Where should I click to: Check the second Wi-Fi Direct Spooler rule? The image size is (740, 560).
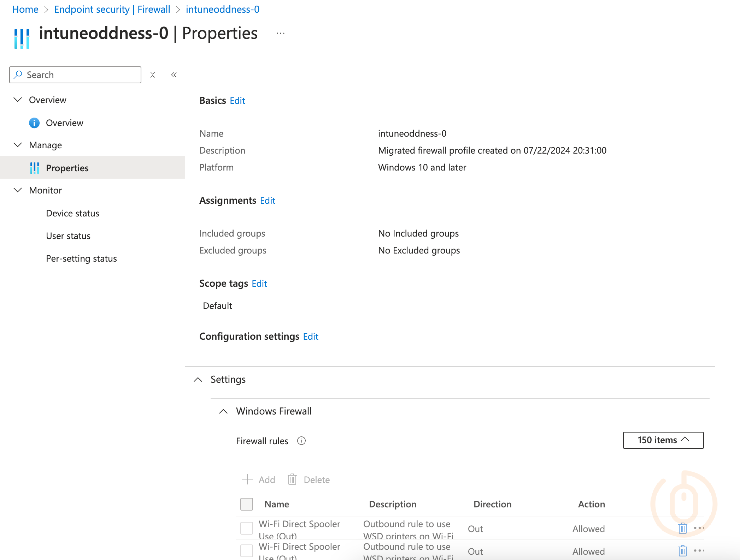(x=247, y=550)
